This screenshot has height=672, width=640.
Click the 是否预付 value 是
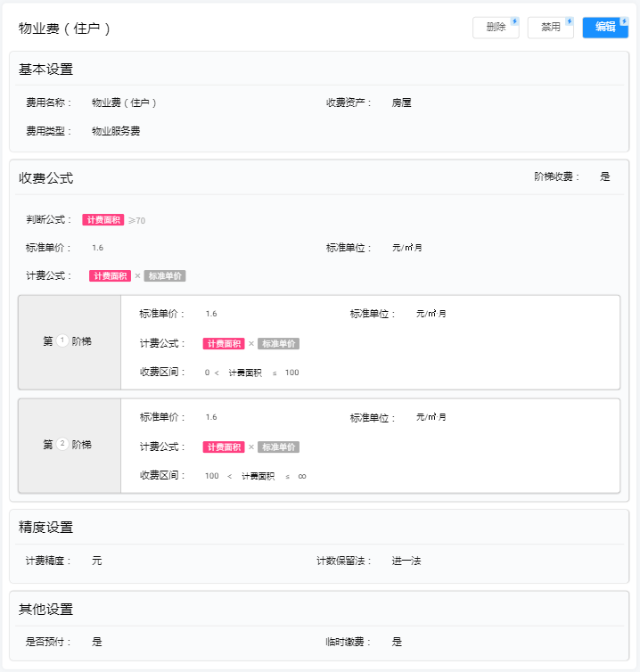97,642
